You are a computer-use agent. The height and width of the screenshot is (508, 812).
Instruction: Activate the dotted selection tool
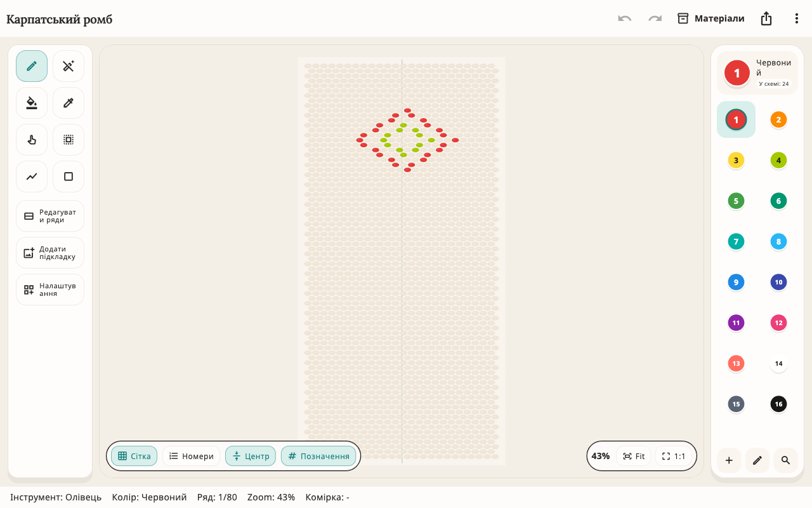point(69,140)
